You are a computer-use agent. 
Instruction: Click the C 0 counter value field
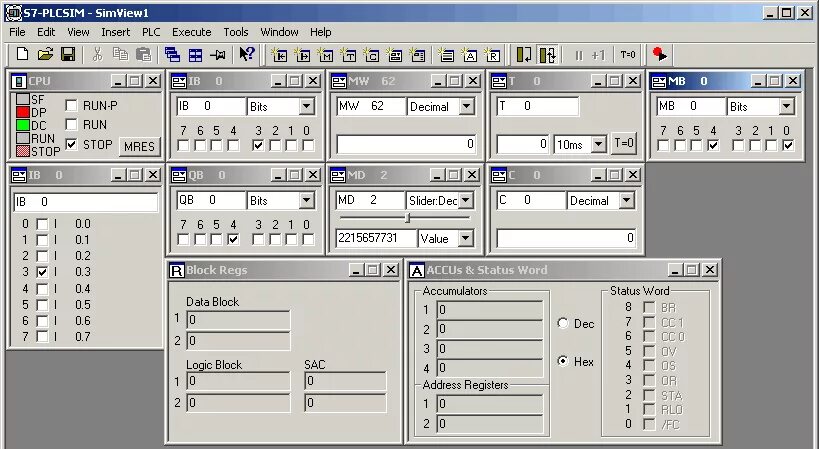pos(566,239)
